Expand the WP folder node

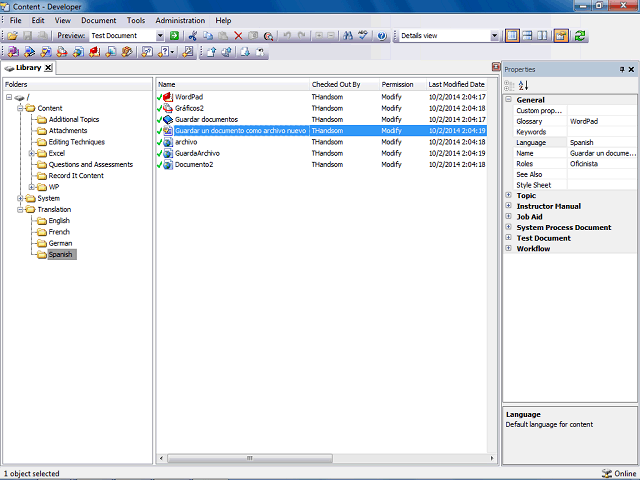pyautogui.click(x=31, y=187)
